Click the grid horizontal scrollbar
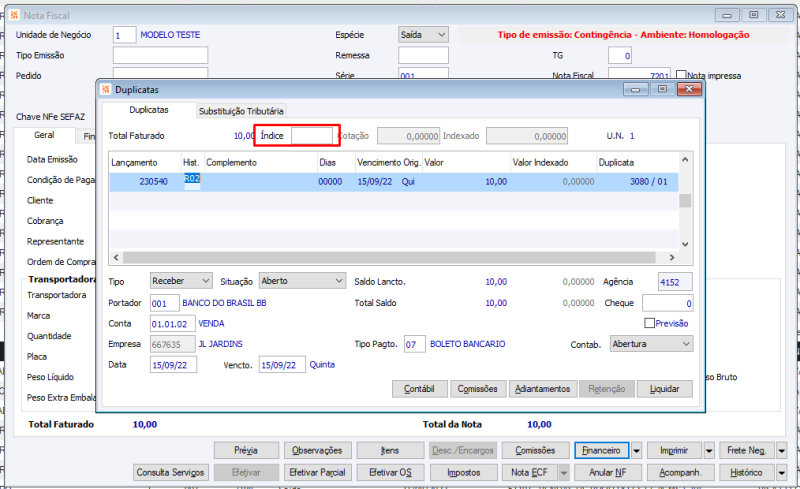Image resolution: width=800 pixels, height=489 pixels. 389,257
